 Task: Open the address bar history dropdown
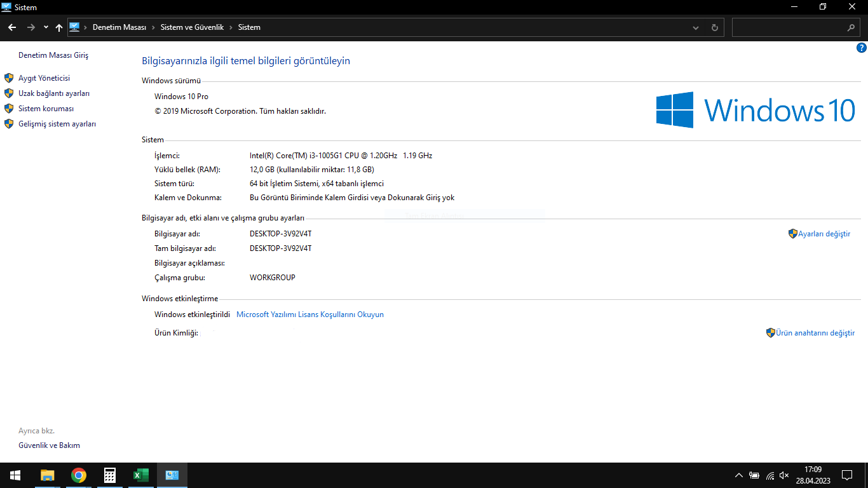696,27
